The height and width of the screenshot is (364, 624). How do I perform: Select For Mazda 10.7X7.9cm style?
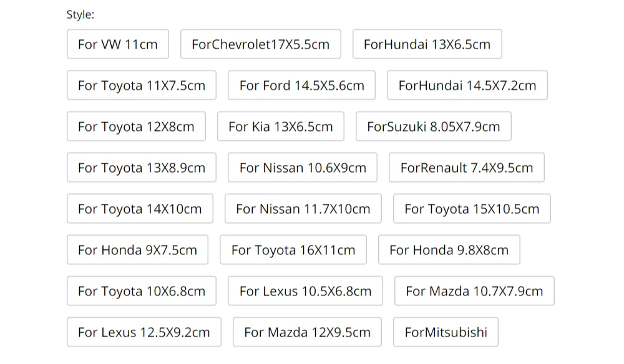tap(474, 291)
